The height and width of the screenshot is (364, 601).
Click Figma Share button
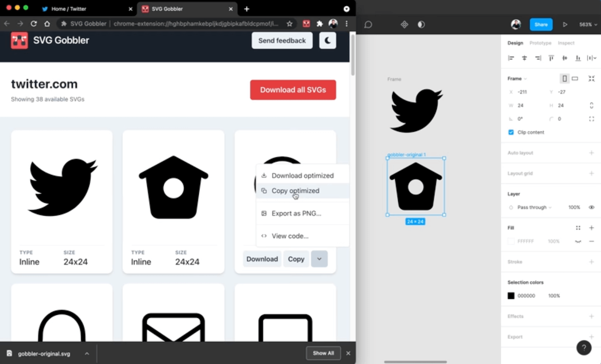click(541, 24)
